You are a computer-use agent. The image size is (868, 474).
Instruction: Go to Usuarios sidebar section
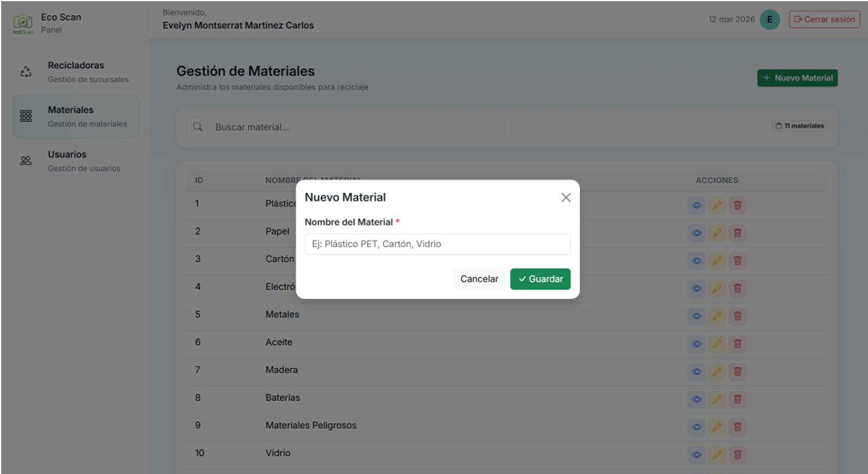point(76,161)
